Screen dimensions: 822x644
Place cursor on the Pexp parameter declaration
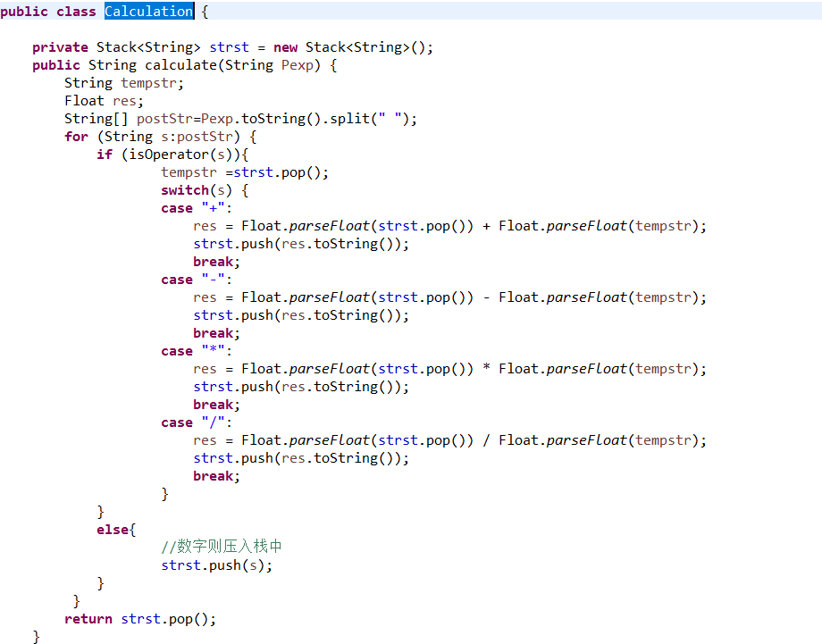coord(298,65)
